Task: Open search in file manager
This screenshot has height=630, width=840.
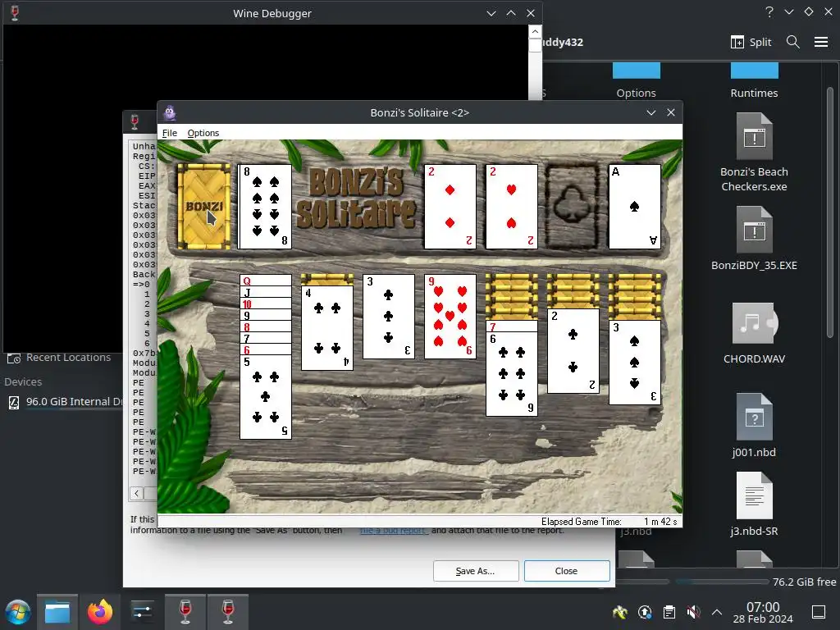Action: [x=793, y=43]
